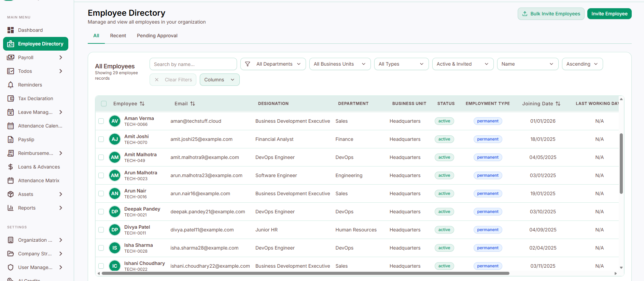Viewport: 644px width, 281px height.
Task: Click the Todos checklist icon
Action: point(11,71)
